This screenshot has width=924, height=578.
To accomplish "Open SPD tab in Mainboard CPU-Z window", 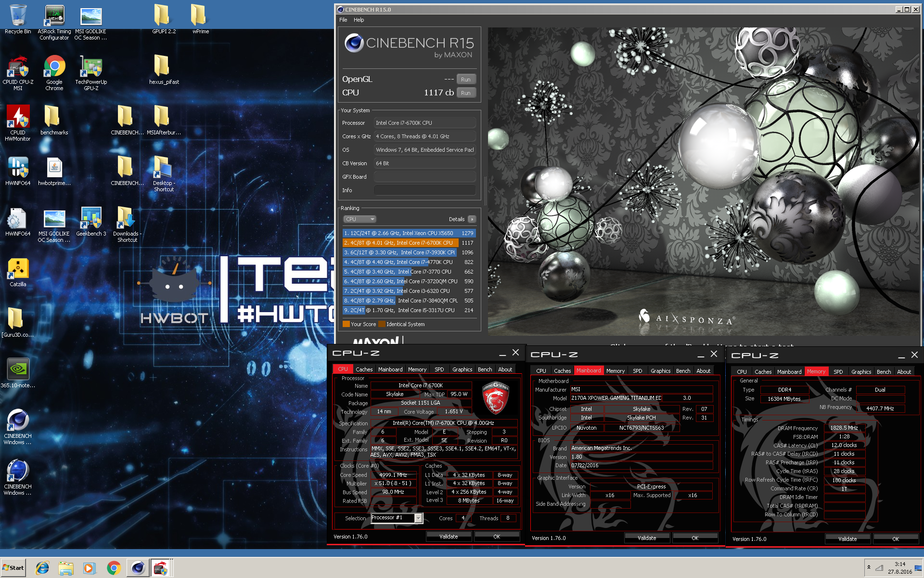I will point(637,371).
